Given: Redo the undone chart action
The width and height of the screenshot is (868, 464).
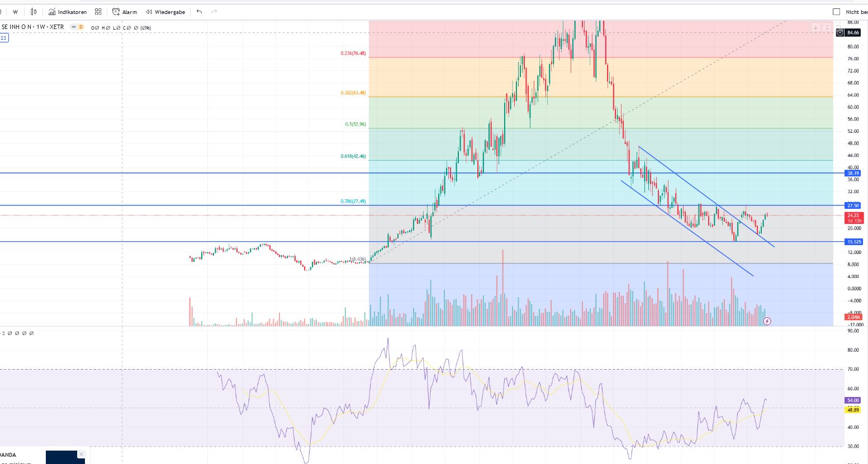Looking at the screenshot, I should point(214,12).
